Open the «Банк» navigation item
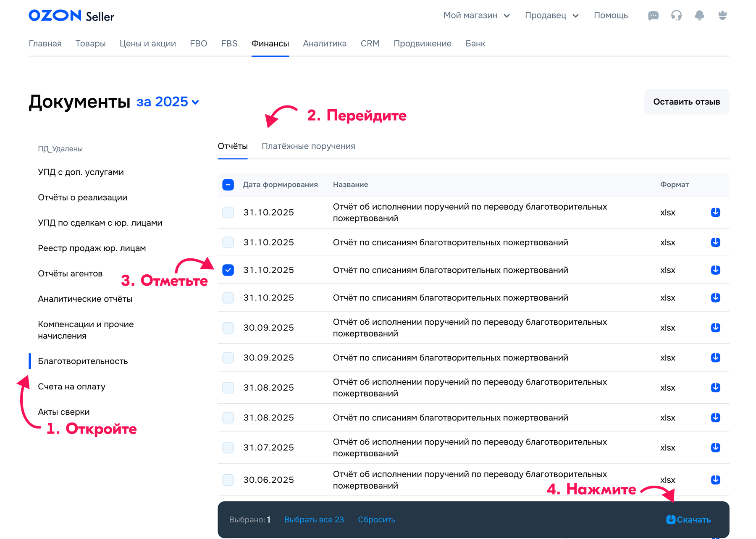Viewport: 756px width, 539px height. tap(475, 44)
